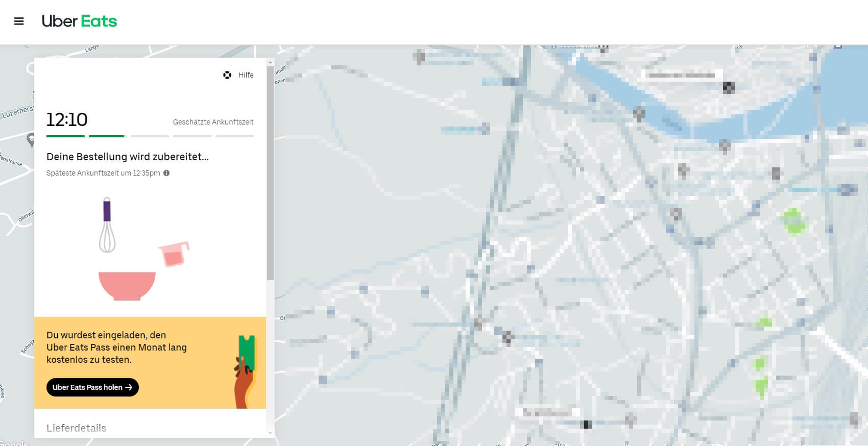Click the first green progress bar segment

[x=65, y=136]
